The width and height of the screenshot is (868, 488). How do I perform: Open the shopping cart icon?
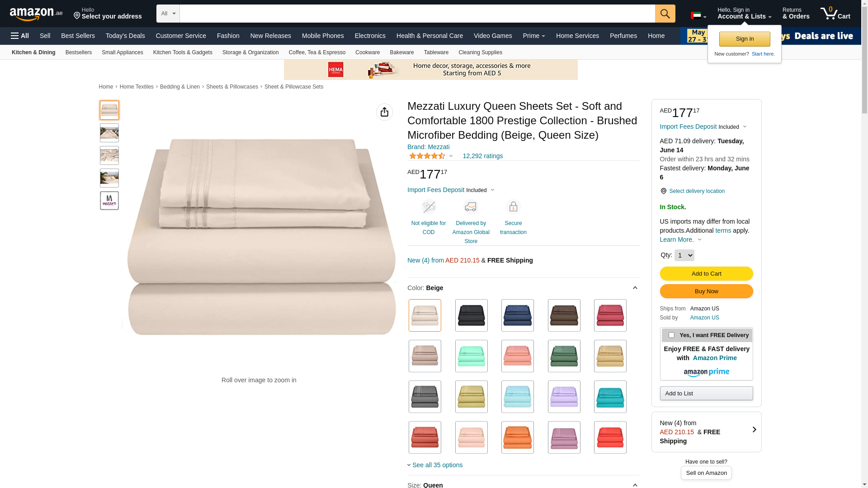point(835,14)
